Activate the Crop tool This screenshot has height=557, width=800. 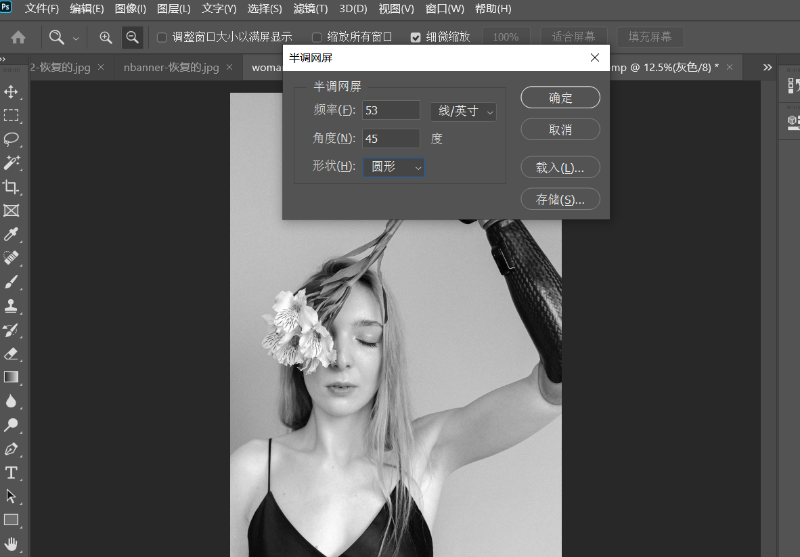click(12, 187)
